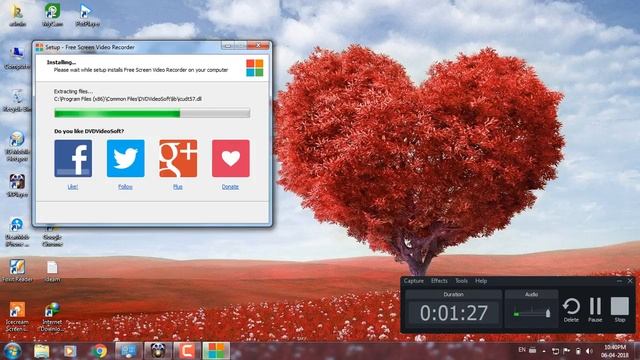Open the Effects menu in the recorder
This screenshot has height=360, width=640.
[x=439, y=281]
